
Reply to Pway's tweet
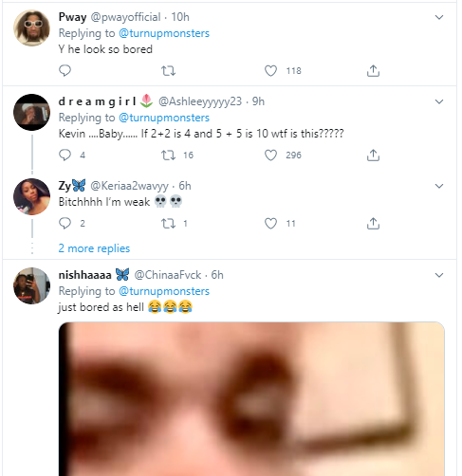tap(65, 70)
